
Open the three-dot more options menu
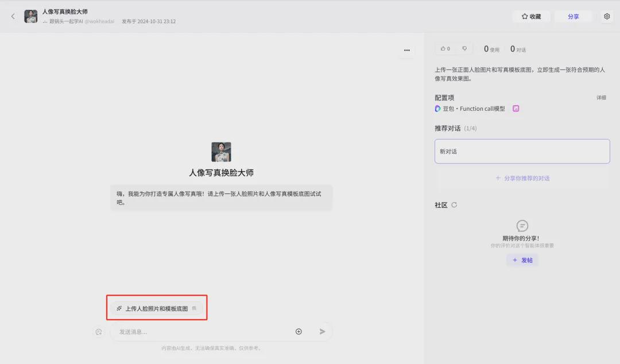[406, 51]
